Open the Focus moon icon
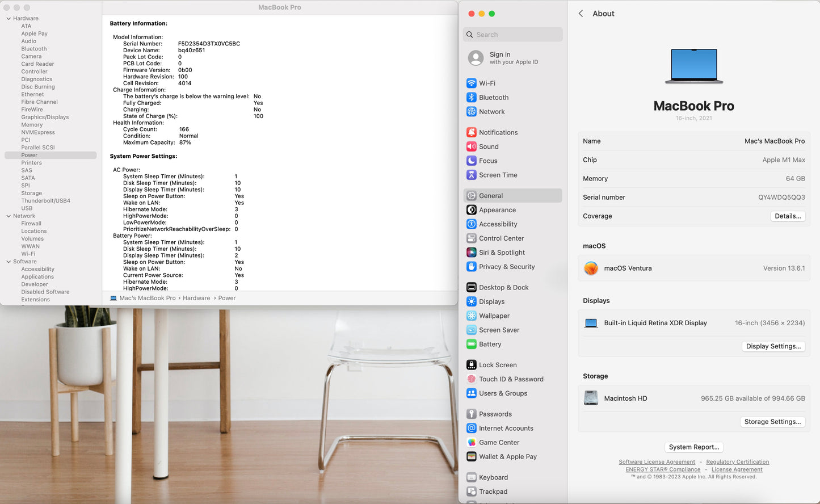 (472, 161)
